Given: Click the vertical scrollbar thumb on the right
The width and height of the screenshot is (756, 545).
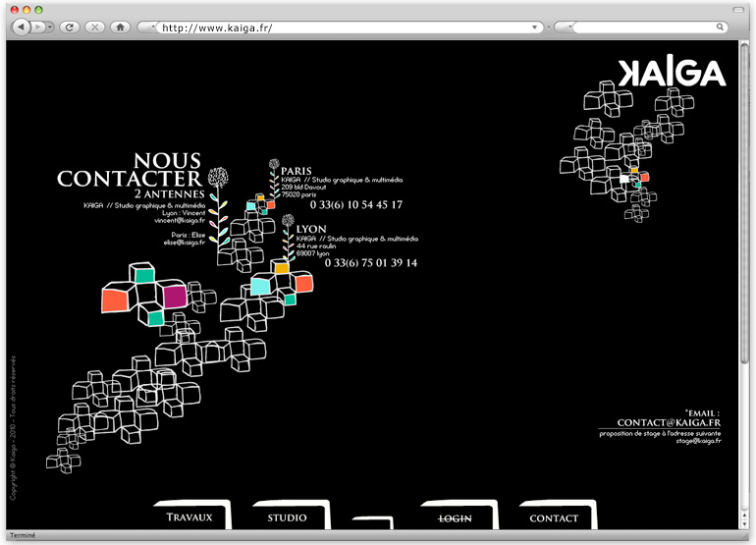Looking at the screenshot, I should click(745, 202).
